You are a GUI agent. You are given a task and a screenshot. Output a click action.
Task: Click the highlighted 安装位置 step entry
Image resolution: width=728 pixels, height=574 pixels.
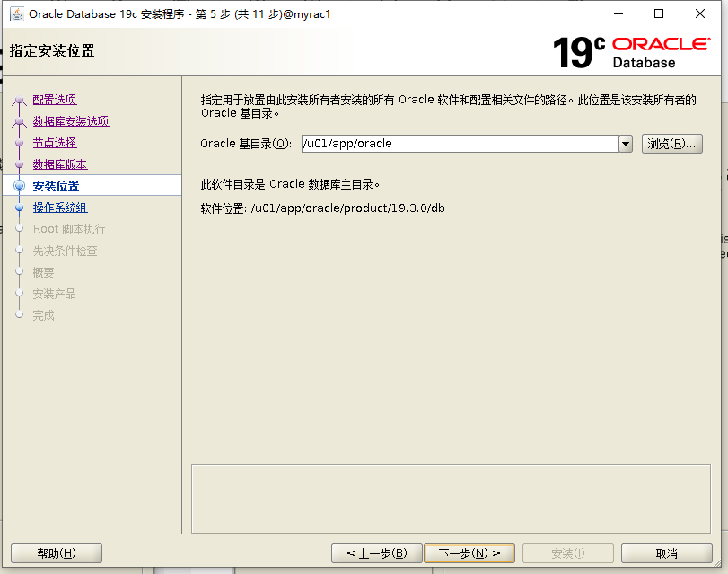56,185
